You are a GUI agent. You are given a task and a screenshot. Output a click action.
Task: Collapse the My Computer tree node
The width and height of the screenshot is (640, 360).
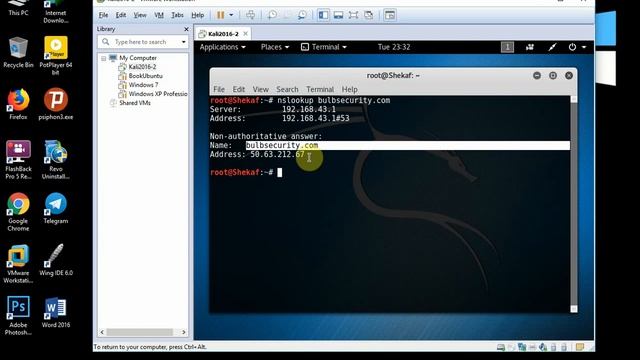[x=104, y=58]
